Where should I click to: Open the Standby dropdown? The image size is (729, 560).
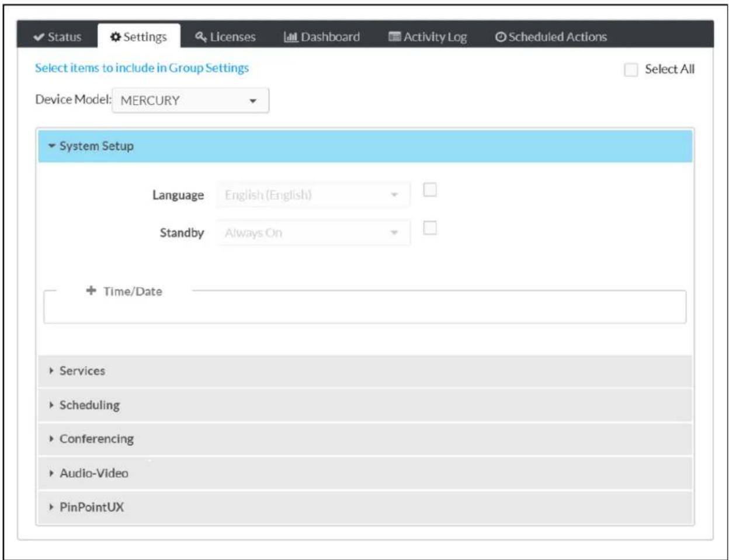(314, 233)
